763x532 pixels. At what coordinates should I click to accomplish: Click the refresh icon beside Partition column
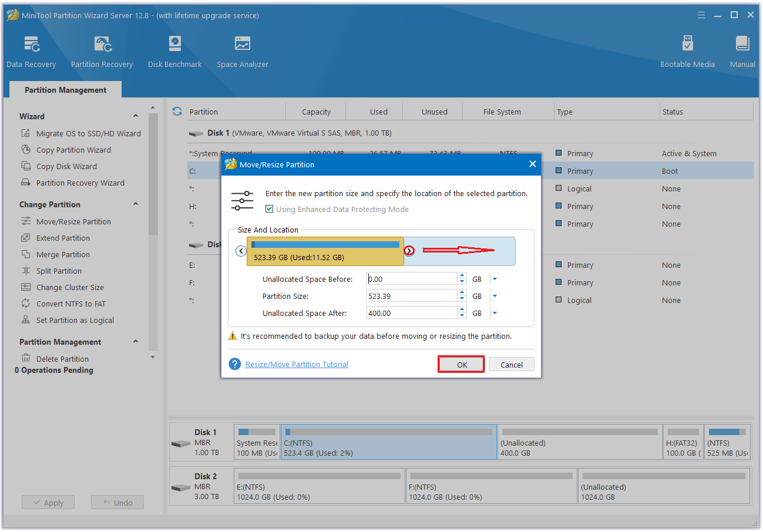pyautogui.click(x=177, y=111)
